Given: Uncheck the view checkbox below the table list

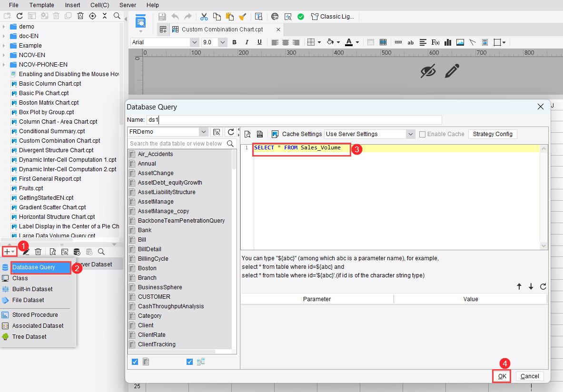Looking at the screenshot, I should (190, 362).
